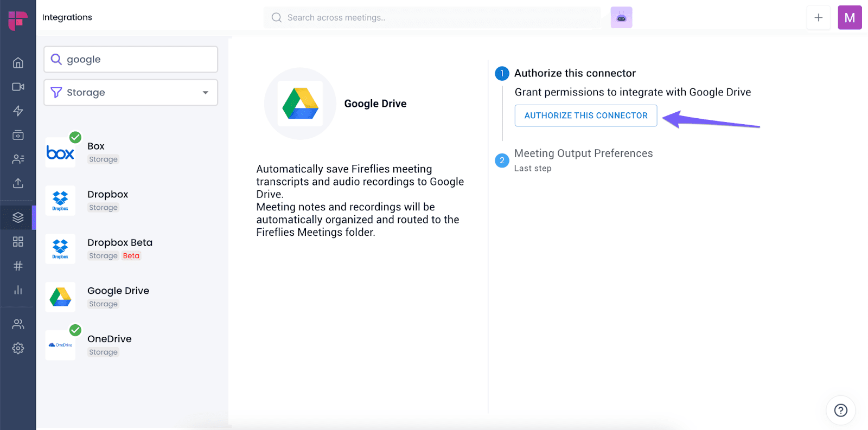Select the OneDrive integration entry

(x=131, y=345)
